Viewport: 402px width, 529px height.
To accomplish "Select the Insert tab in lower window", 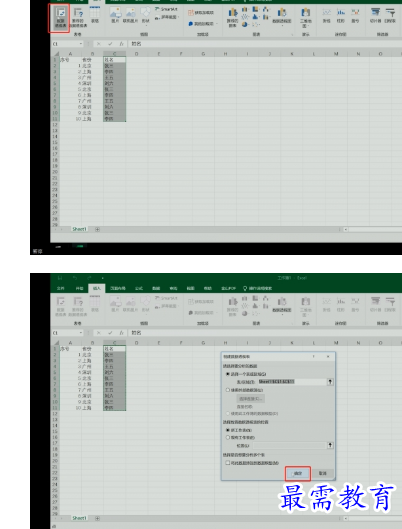I will click(x=97, y=288).
